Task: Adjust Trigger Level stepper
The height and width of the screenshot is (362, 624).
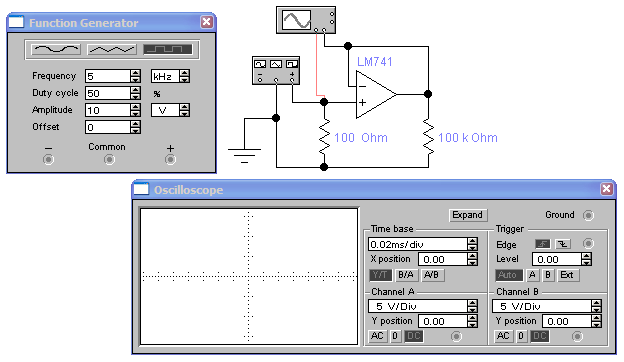Action: click(586, 259)
